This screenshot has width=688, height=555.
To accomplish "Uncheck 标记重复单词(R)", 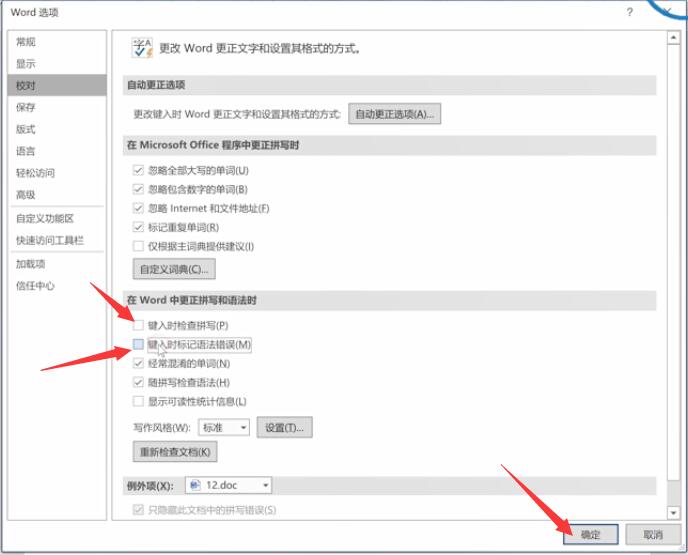I will click(138, 227).
